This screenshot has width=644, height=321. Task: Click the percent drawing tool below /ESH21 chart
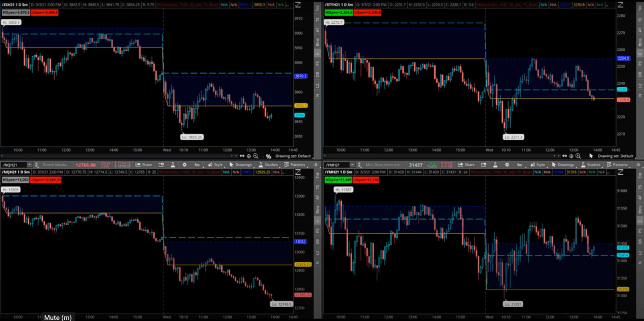click(x=268, y=156)
